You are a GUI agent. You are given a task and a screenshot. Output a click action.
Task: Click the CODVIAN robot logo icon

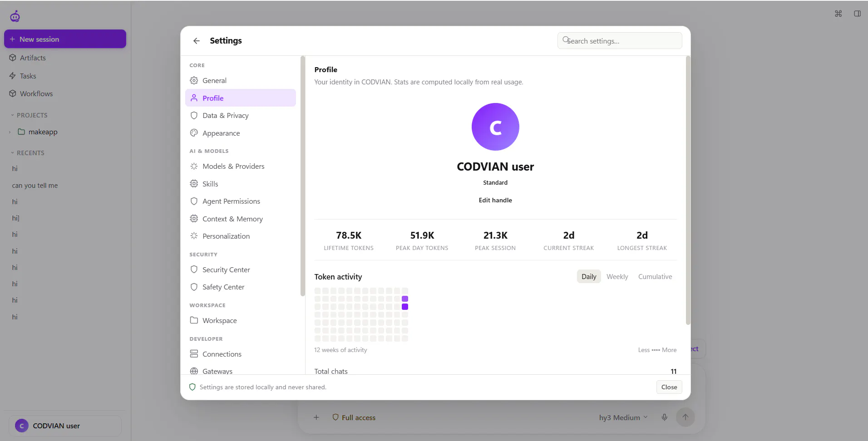(15, 16)
